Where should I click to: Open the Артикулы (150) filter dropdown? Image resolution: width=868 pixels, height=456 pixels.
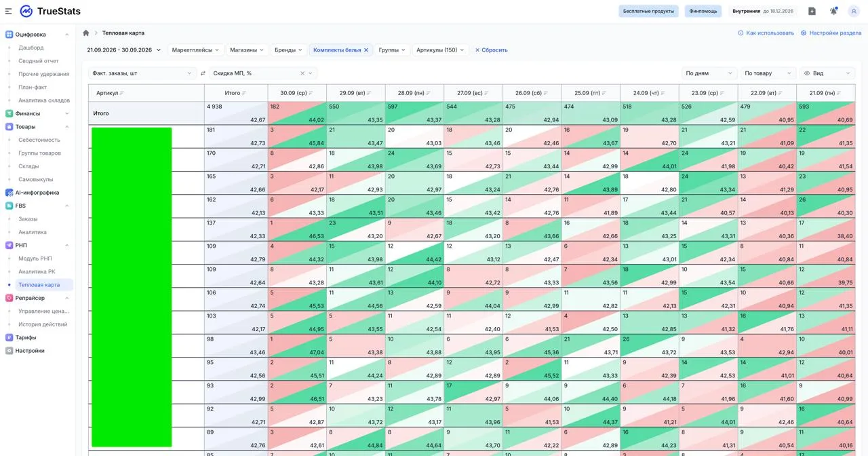pos(440,50)
